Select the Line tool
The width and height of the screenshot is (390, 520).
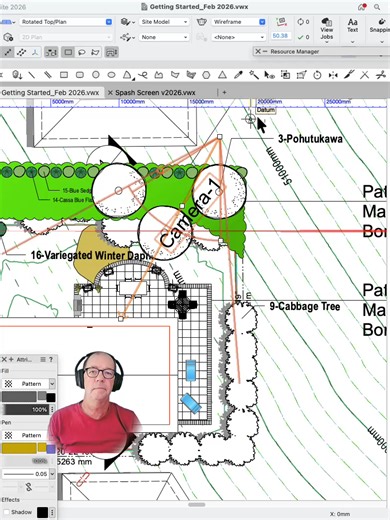pos(32,75)
